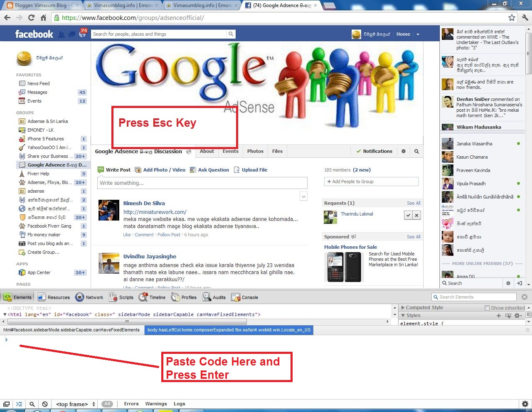The image size is (532, 412).
Task: Open miniaturework.com link in post
Action: click(x=155, y=212)
